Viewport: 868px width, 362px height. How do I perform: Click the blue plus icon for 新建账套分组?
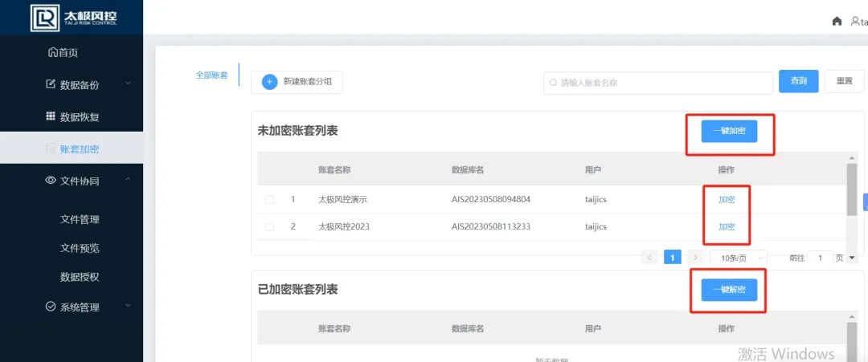pyautogui.click(x=269, y=82)
